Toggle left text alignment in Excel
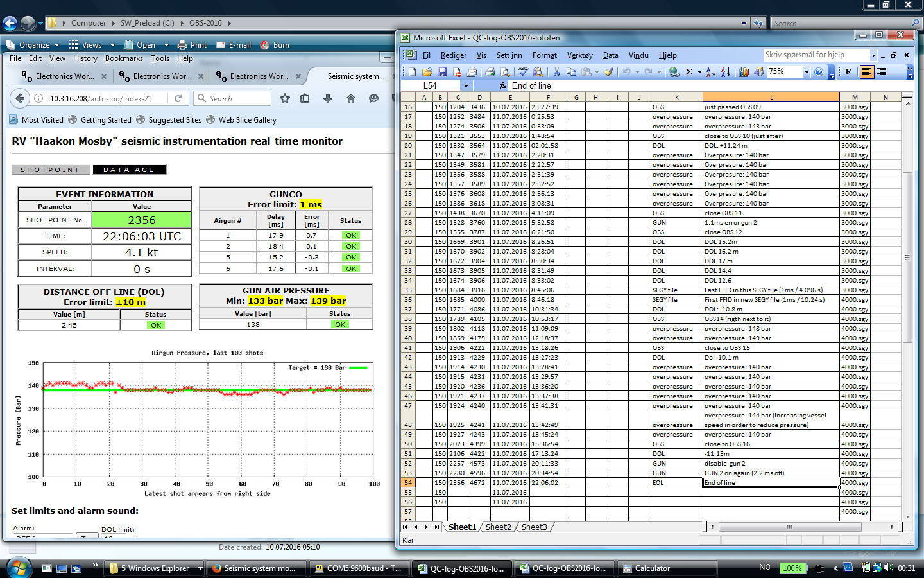924x578 pixels. click(867, 72)
